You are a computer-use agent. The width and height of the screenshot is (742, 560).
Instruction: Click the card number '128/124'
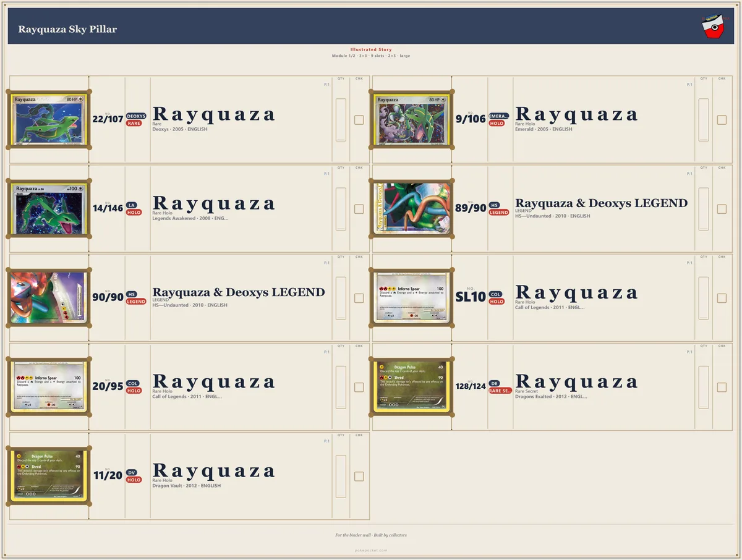pyautogui.click(x=471, y=386)
